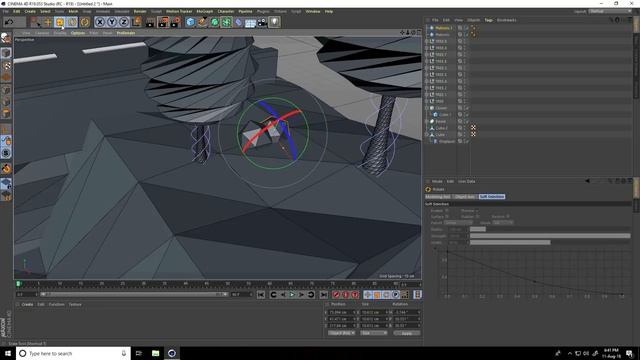Go to end of timeline
Screen dimensions: 640x360
click(324, 295)
